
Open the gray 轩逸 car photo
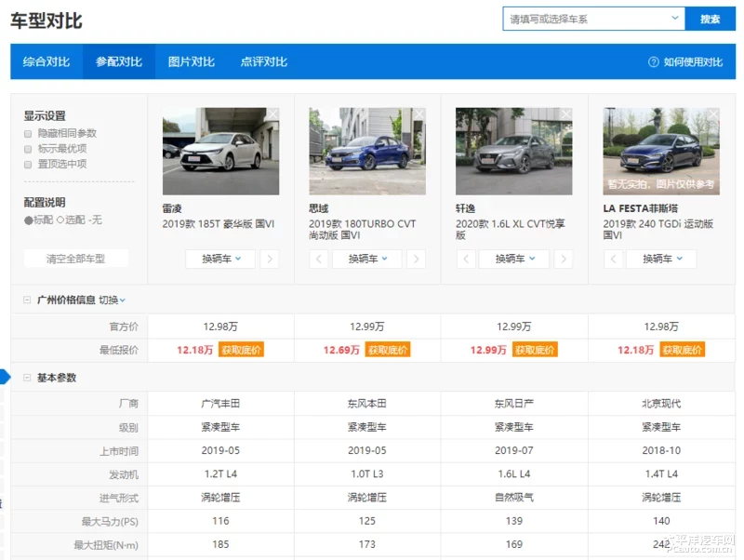514,151
